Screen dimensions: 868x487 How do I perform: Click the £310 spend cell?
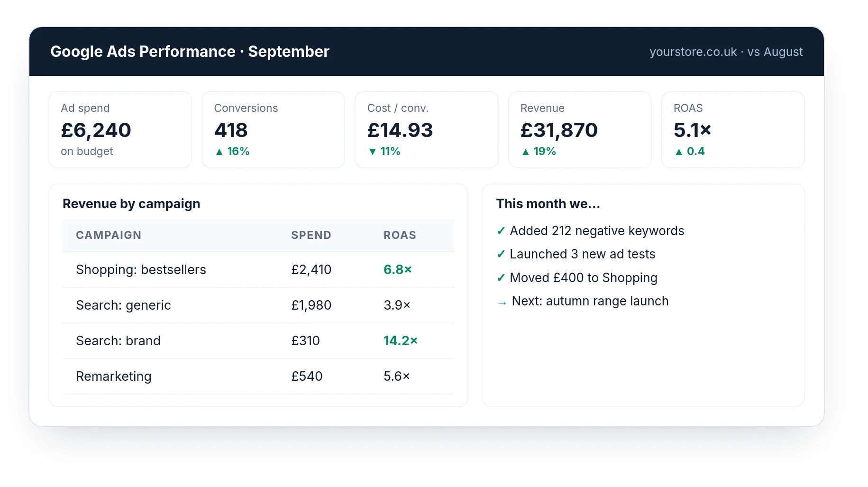click(305, 341)
